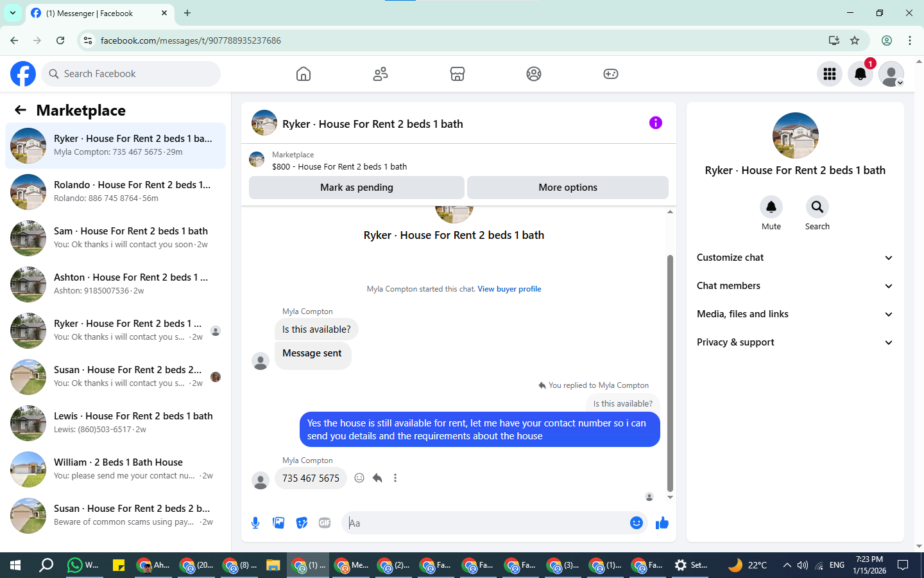Expand the Customize chat section
The image size is (924, 578).
tap(795, 258)
